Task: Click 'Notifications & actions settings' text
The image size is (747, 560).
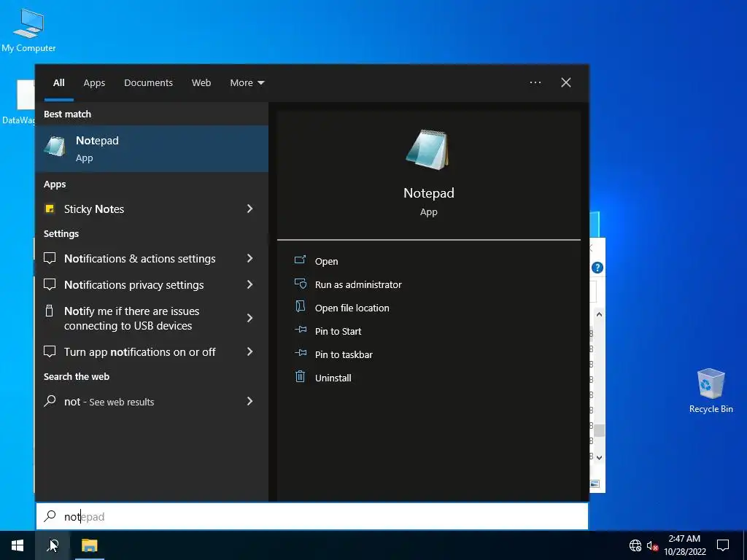Action: coord(139,258)
